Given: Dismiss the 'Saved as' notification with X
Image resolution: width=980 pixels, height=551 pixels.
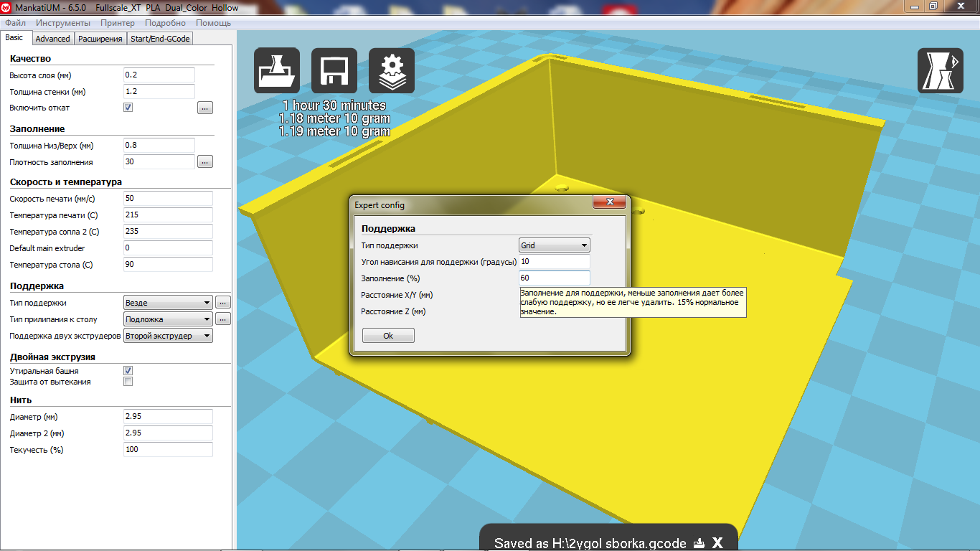Looking at the screenshot, I should 717,543.
